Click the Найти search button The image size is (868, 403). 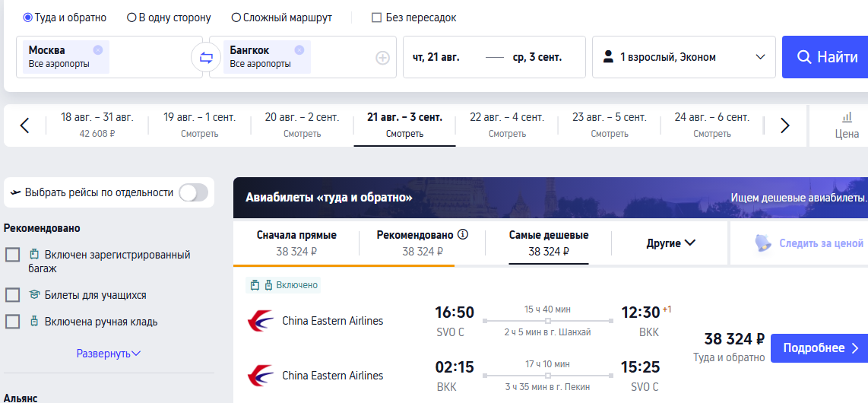825,57
